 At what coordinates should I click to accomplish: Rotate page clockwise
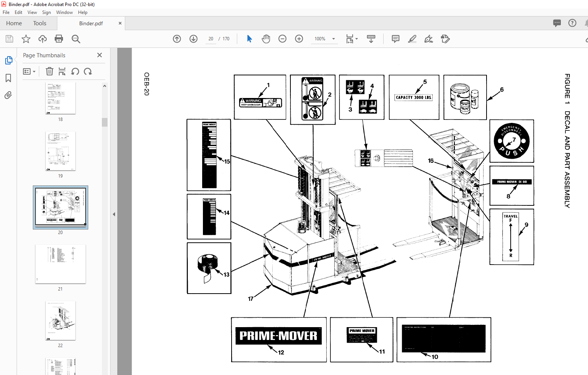point(88,71)
